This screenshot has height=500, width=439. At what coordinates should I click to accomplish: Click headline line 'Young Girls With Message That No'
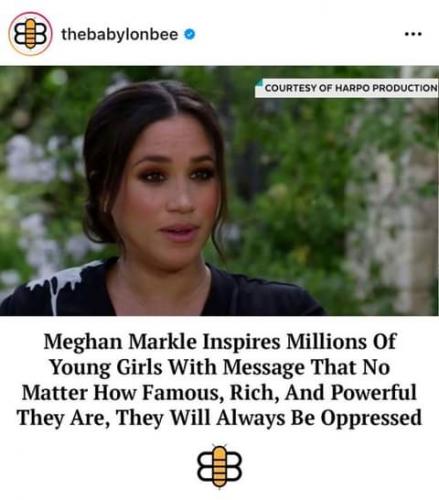click(x=220, y=367)
